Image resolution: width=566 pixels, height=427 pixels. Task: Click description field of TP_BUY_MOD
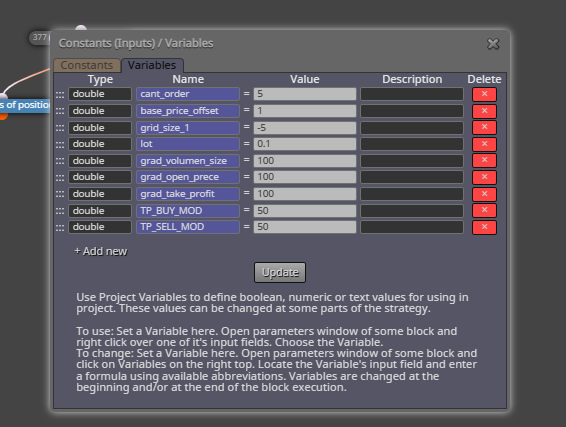(x=412, y=210)
